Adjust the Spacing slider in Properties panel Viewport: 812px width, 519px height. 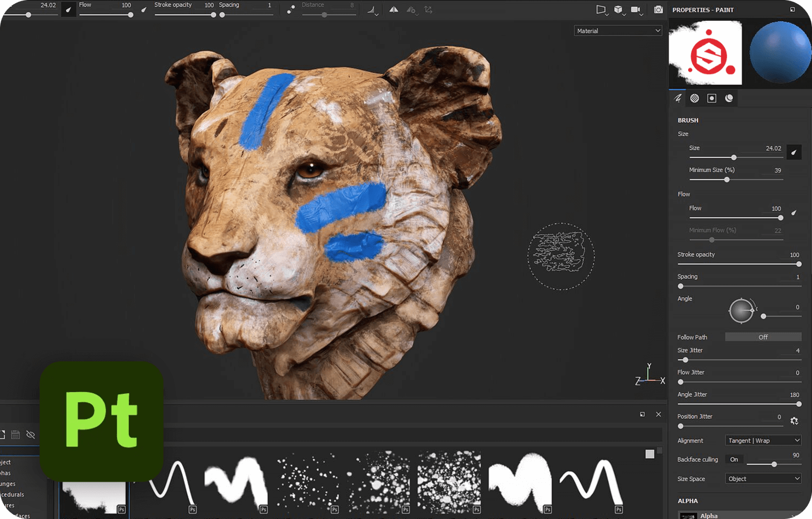[x=739, y=286]
